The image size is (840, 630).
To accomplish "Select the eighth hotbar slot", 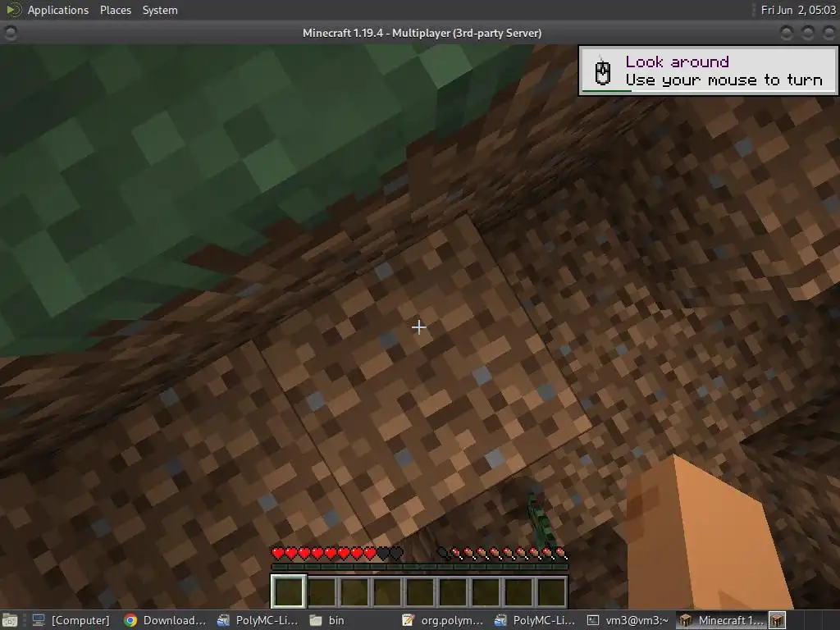I will point(518,591).
